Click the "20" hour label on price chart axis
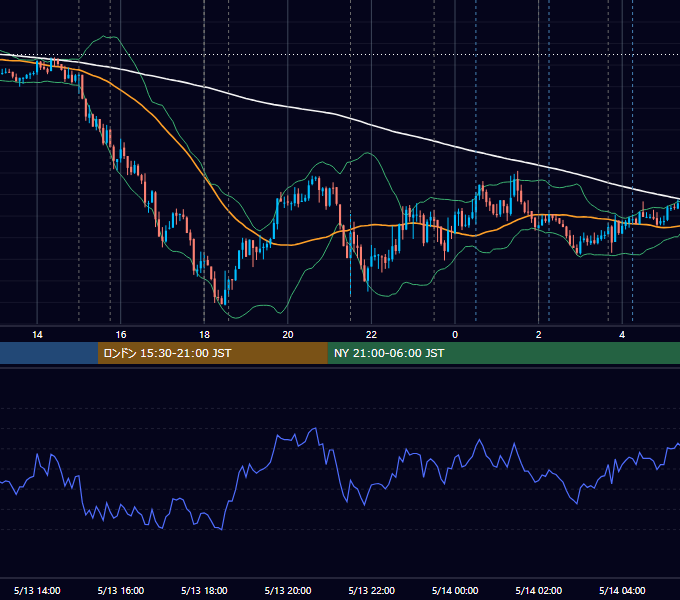Image resolution: width=680 pixels, height=600 pixels. point(288,335)
